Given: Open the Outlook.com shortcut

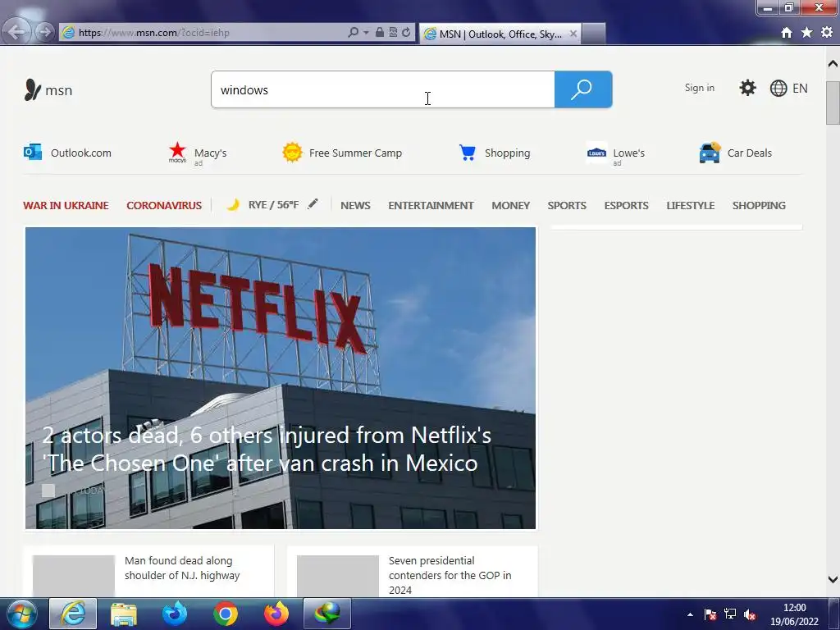Looking at the screenshot, I should (x=67, y=153).
